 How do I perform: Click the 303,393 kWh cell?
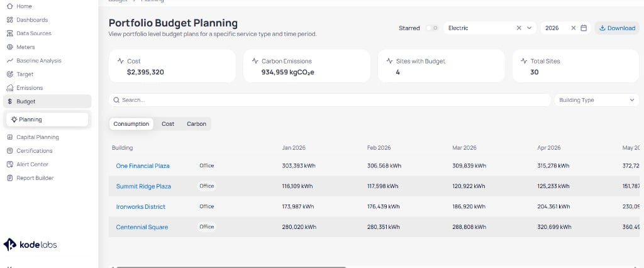coord(299,165)
